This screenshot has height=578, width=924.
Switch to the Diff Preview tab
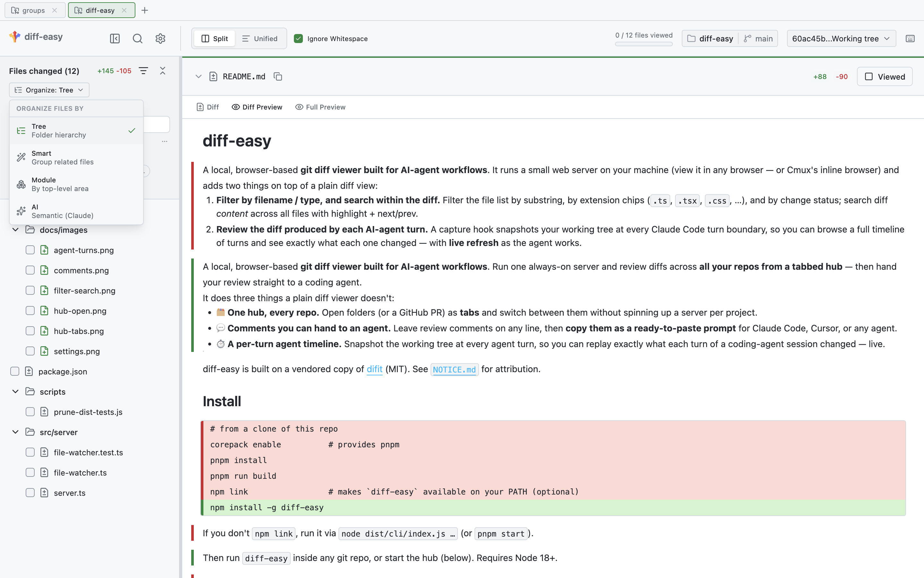(x=257, y=107)
